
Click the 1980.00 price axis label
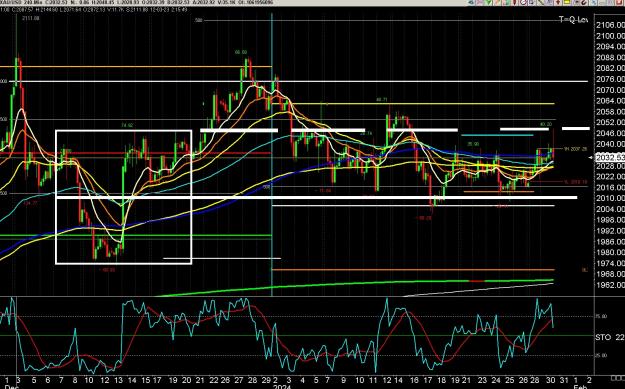[610, 252]
